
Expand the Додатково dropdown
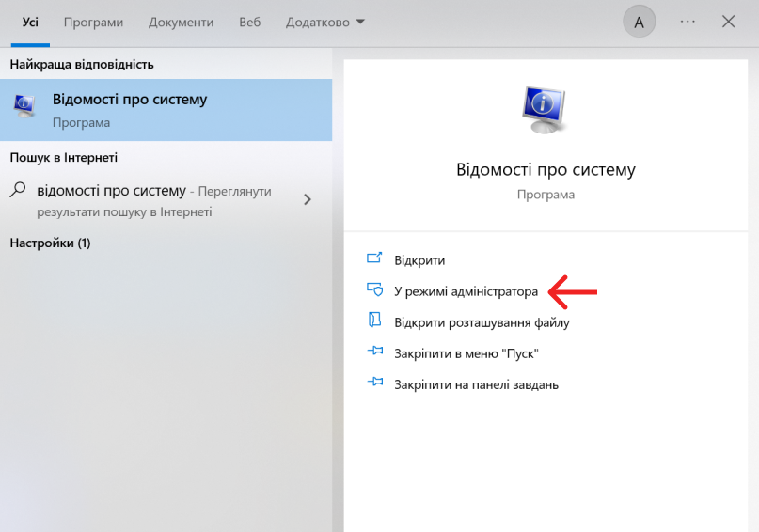tap(325, 23)
